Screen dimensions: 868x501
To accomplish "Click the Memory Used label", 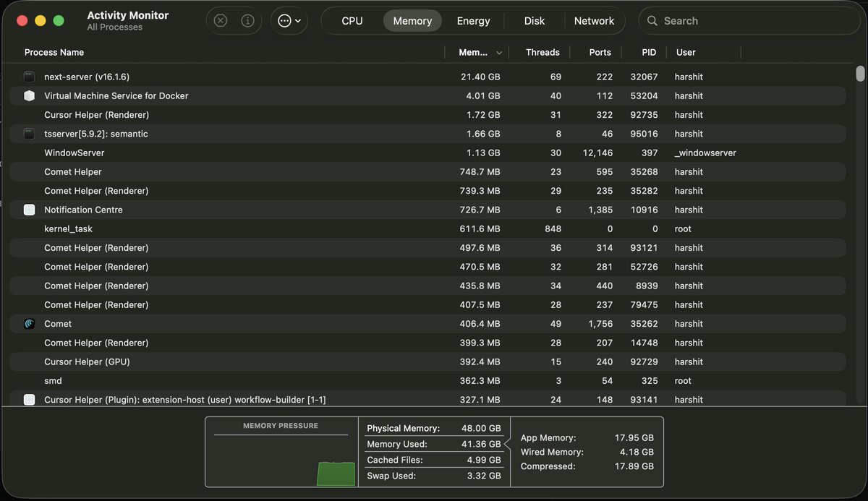I will click(x=397, y=445).
